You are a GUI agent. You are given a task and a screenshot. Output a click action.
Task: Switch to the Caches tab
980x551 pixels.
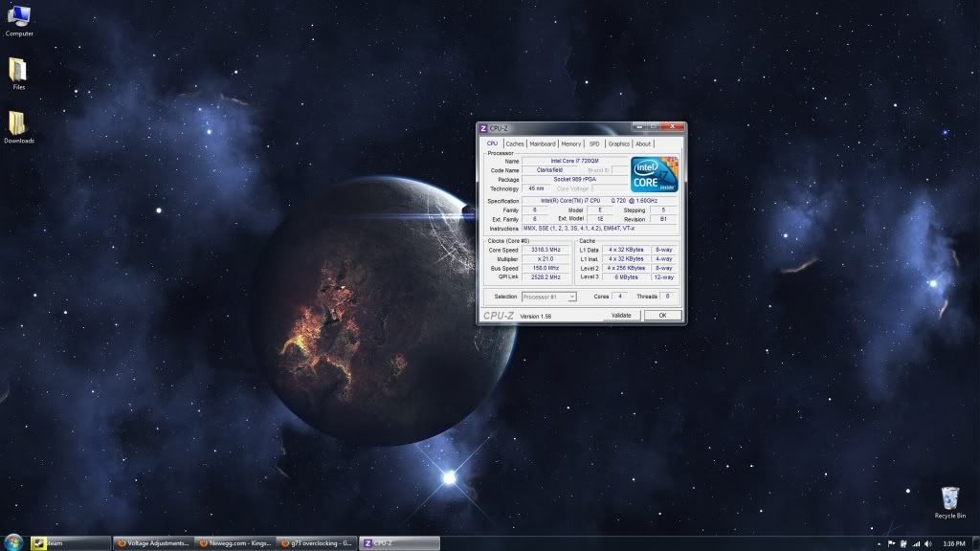(515, 144)
